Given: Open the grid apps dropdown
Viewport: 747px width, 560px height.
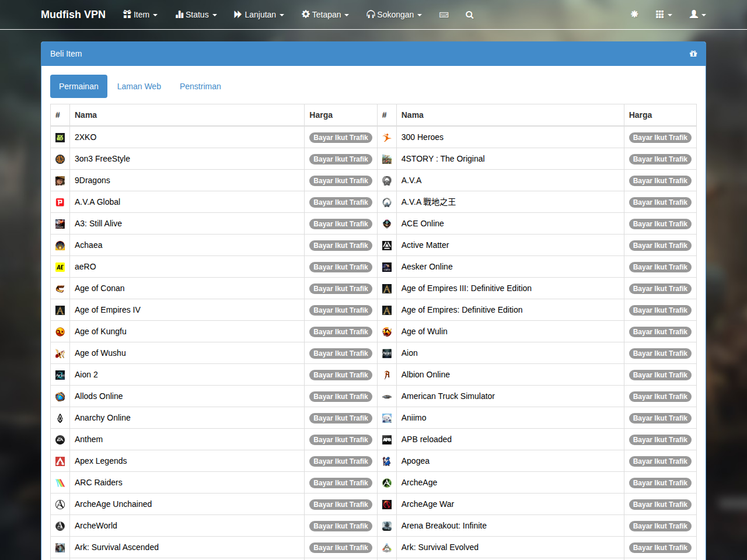Looking at the screenshot, I should (x=664, y=15).
